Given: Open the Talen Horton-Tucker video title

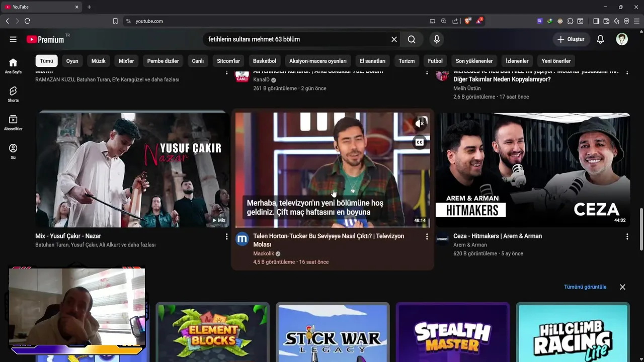Looking at the screenshot, I should (329, 240).
